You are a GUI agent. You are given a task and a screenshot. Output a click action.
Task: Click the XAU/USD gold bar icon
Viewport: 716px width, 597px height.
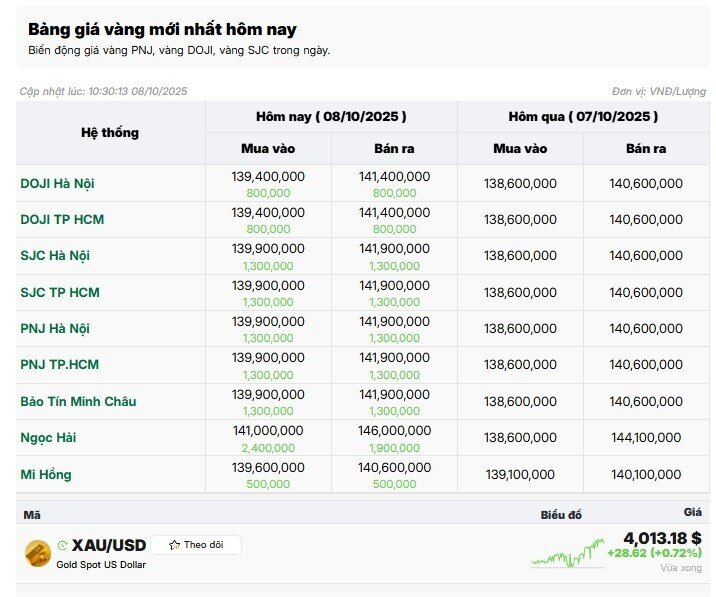38,553
